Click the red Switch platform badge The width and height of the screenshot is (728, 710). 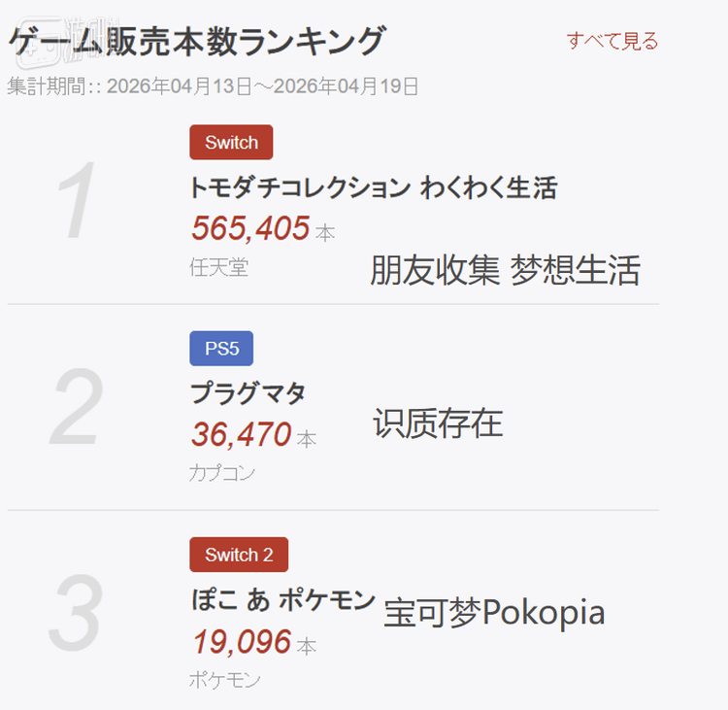231,142
